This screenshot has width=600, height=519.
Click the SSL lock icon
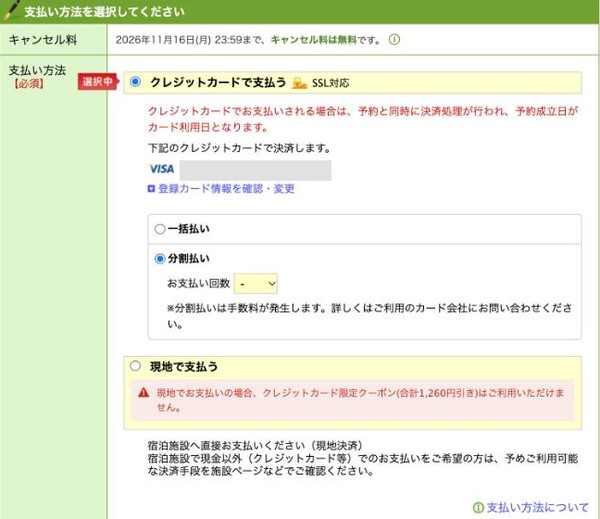click(x=299, y=83)
